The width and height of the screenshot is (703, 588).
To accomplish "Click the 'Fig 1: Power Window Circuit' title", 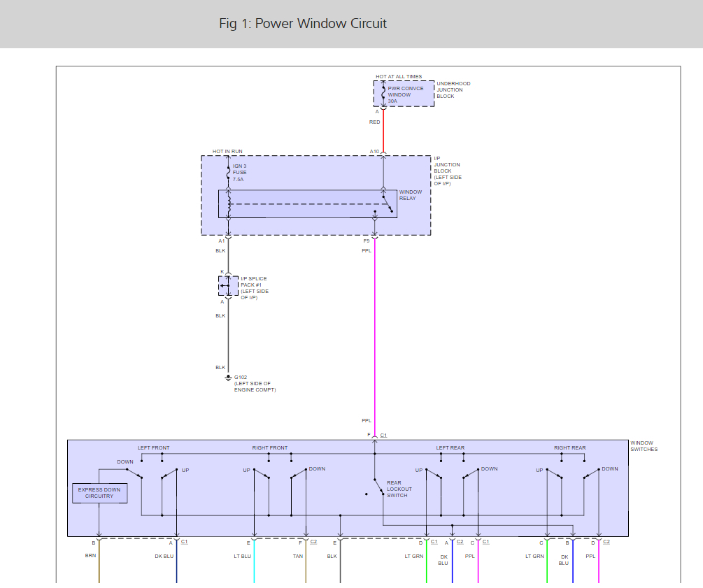I will (303, 23).
